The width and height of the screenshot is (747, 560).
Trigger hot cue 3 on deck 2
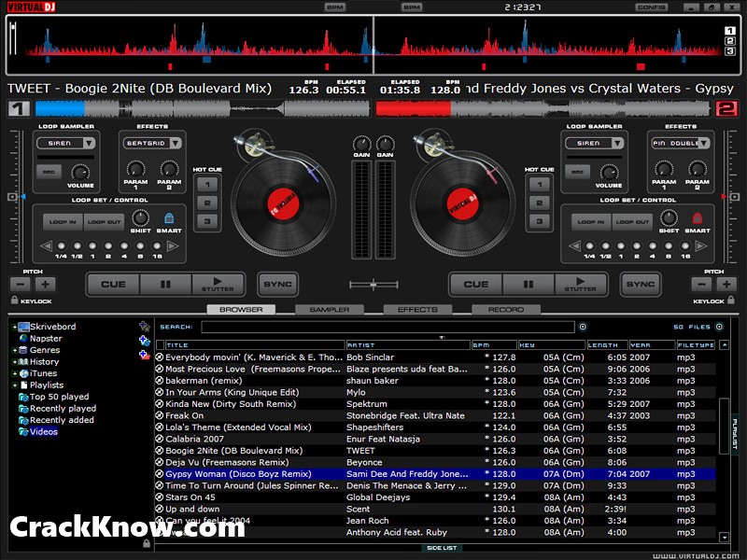[x=540, y=221]
